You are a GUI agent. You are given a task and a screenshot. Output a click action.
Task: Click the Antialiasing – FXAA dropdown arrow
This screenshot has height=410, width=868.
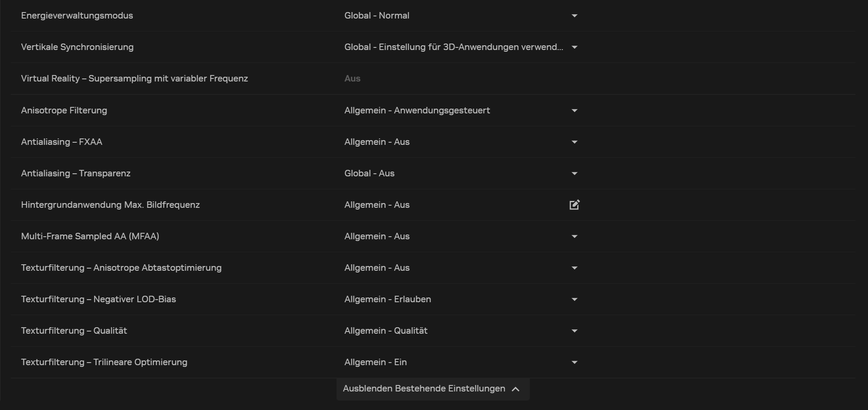coord(574,142)
